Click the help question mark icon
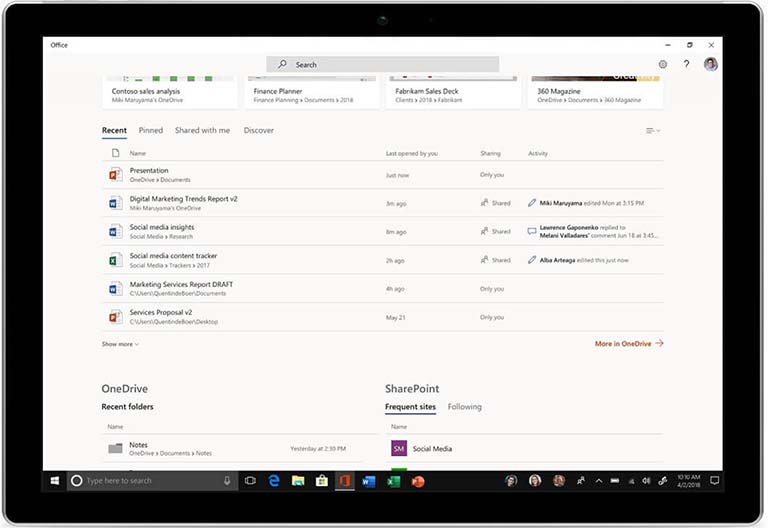This screenshot has height=528, width=768. (687, 64)
